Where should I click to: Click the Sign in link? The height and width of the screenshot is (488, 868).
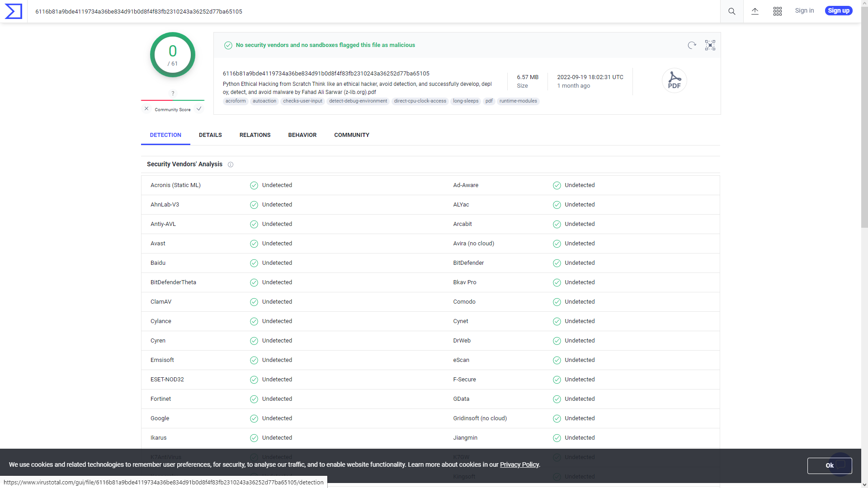coord(804,11)
